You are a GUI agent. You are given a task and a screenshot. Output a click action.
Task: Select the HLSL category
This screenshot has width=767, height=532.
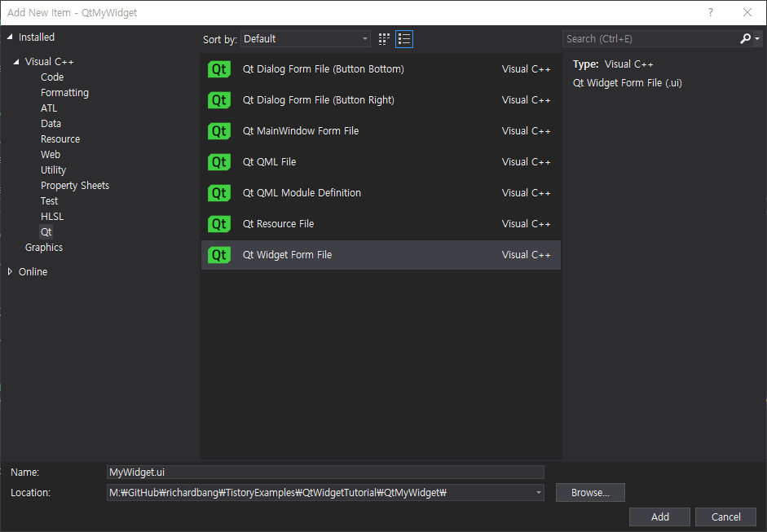[52, 217]
